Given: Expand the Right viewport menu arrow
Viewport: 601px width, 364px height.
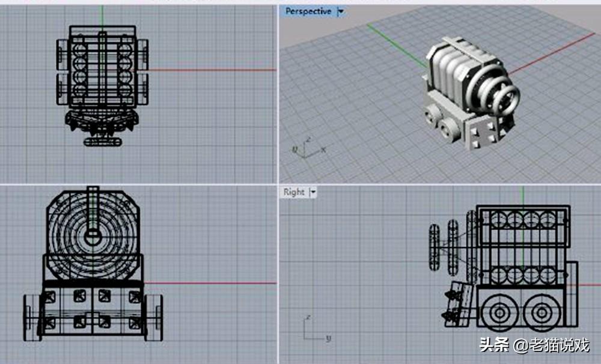Looking at the screenshot, I should click(313, 192).
